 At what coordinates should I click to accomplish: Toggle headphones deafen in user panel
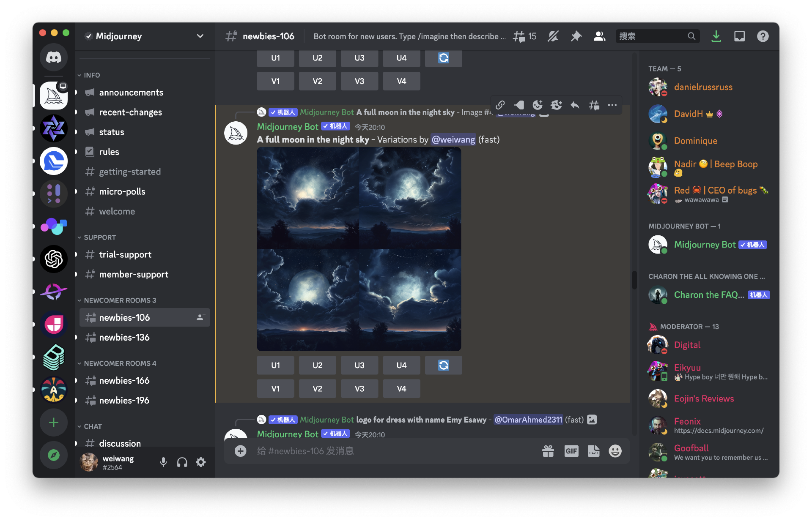click(x=182, y=462)
